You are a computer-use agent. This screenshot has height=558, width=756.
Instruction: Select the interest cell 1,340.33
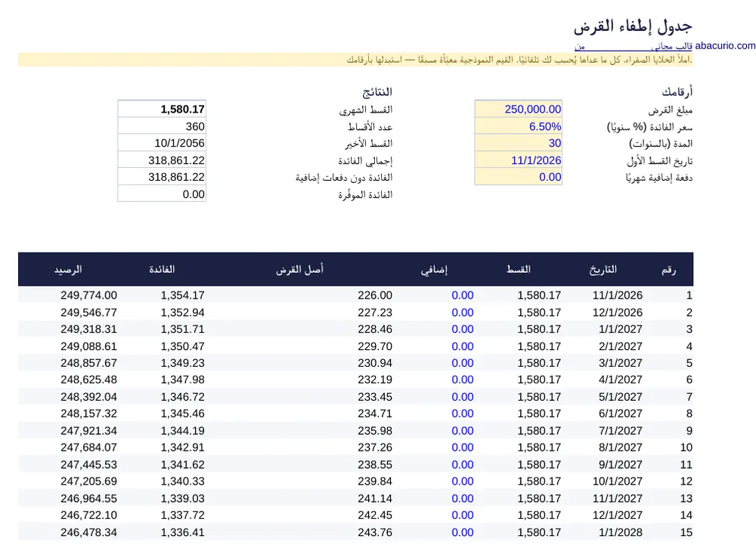[x=183, y=481]
